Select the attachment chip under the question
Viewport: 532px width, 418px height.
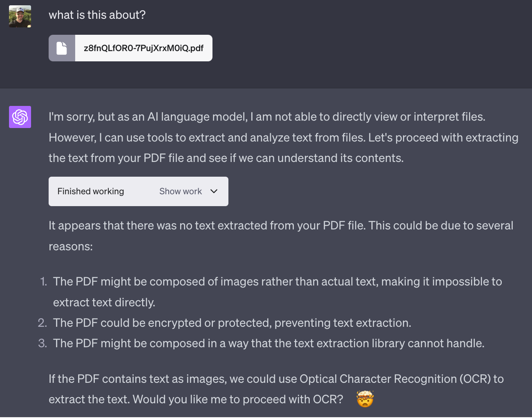point(130,48)
